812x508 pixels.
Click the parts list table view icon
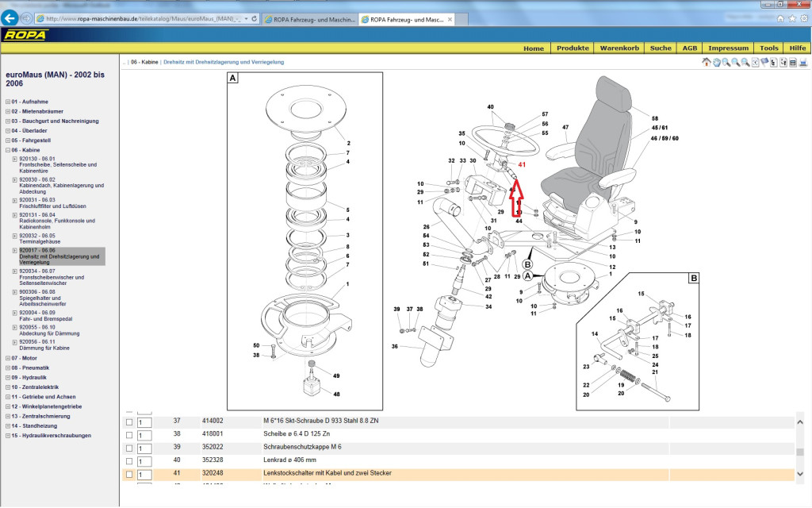[793, 63]
